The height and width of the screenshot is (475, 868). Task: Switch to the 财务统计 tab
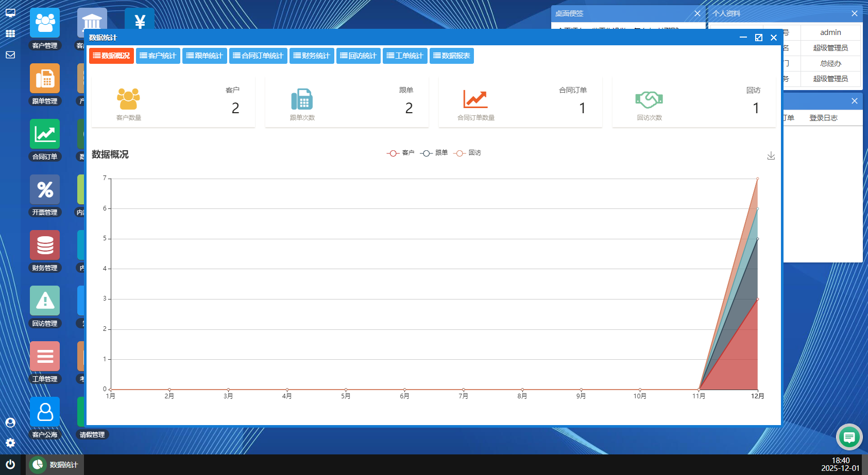tap(312, 56)
